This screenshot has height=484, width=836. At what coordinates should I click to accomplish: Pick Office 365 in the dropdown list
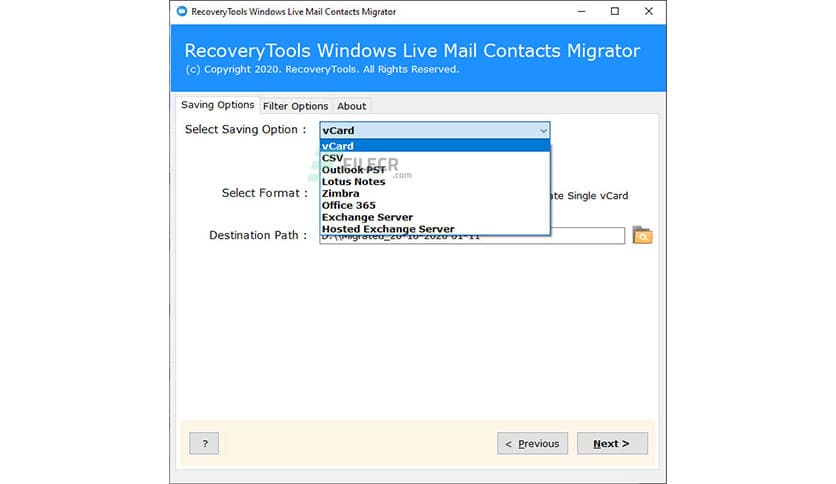pos(435,205)
